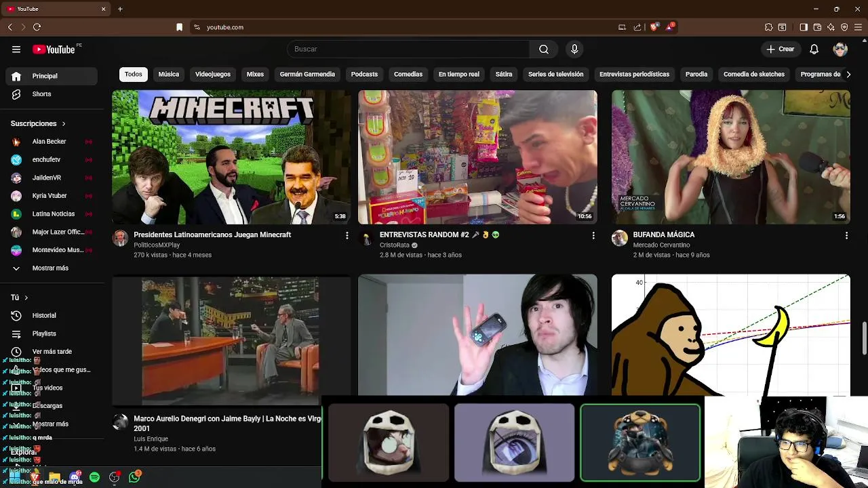Expand the Suscripciones section chevron
Viewport: 868px width, 488px height.
[64, 124]
